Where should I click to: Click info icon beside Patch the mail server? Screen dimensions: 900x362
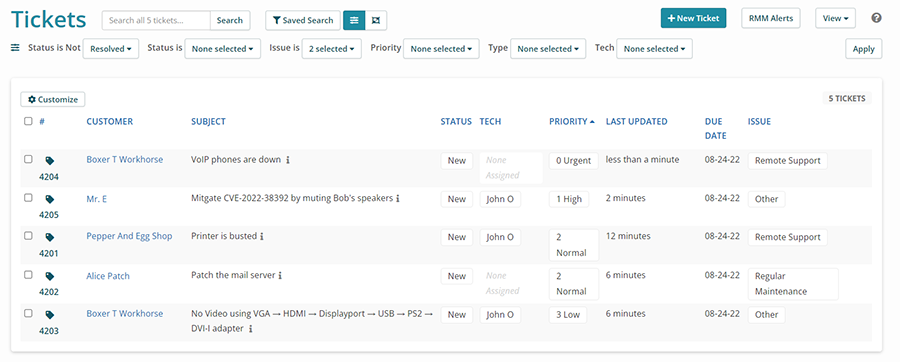(281, 275)
